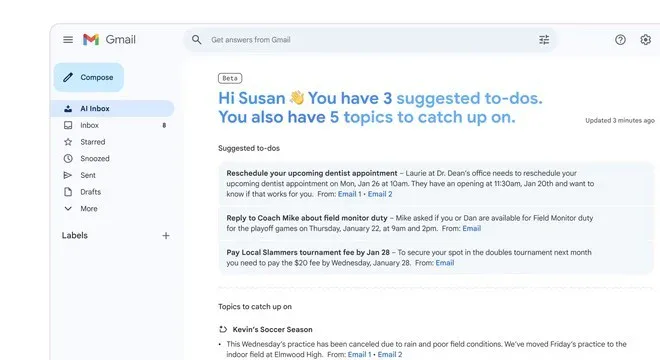This screenshot has height=360, width=660.
Task: Open the Settings gear icon
Action: (x=645, y=40)
